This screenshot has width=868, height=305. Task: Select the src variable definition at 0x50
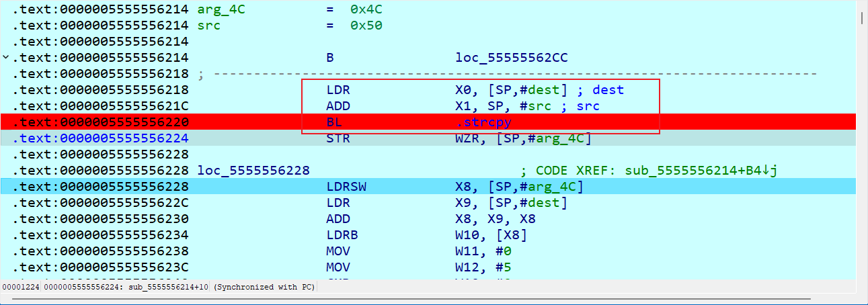208,26
